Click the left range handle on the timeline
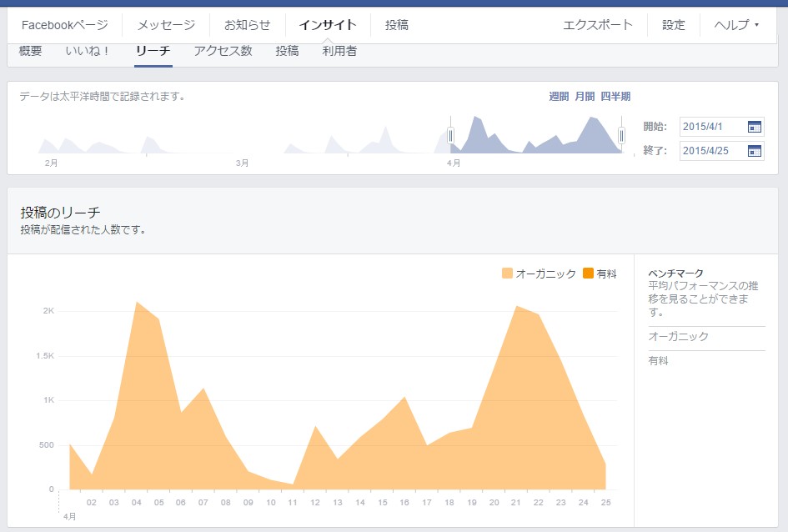 450,133
